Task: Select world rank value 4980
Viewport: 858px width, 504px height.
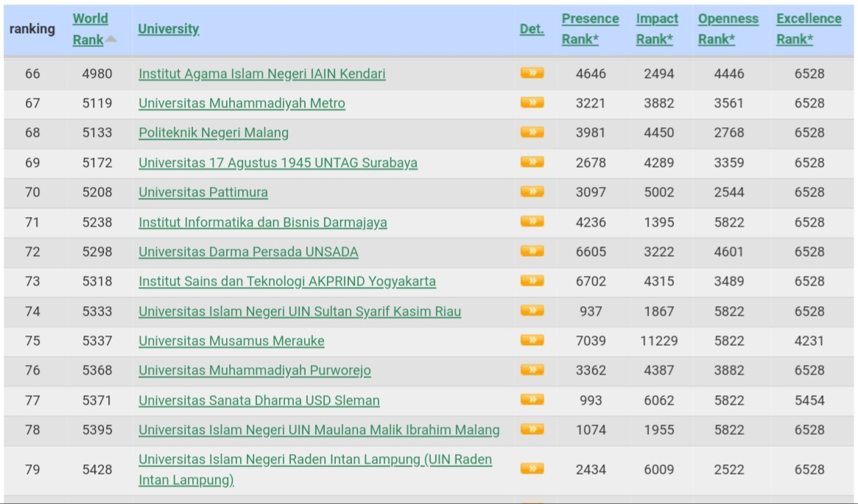Action: click(97, 74)
